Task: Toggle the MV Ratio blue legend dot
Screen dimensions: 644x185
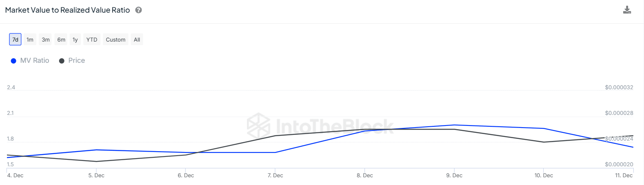Action: coord(13,61)
